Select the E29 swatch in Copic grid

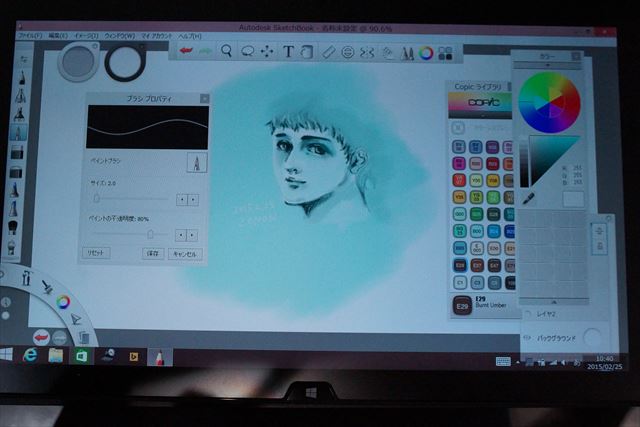click(x=460, y=266)
